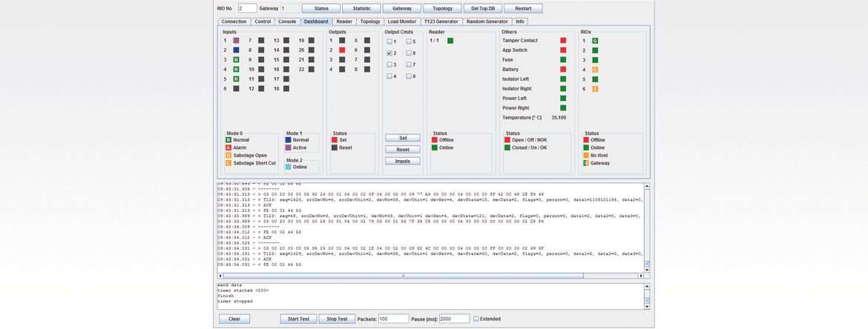Enable Output Cmd checkbox 4
Screen dimensions: 868x329
coord(389,76)
